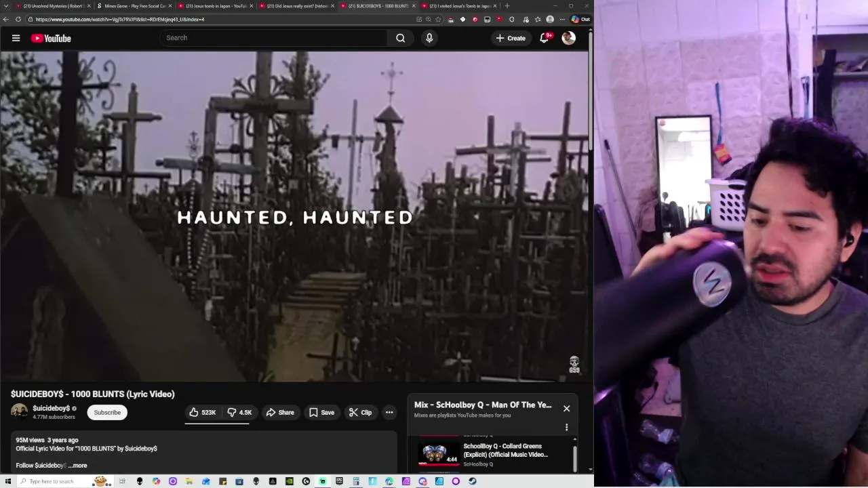The image size is (868, 488).
Task: Play Collard Greens thumbnail in the mix
Action: [x=439, y=454]
